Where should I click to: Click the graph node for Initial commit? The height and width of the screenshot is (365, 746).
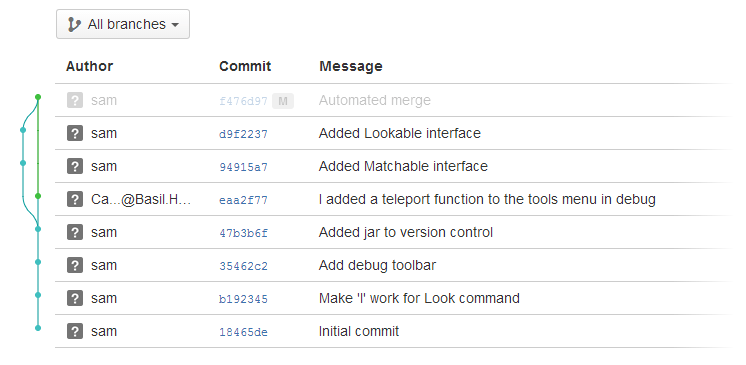(x=38, y=327)
